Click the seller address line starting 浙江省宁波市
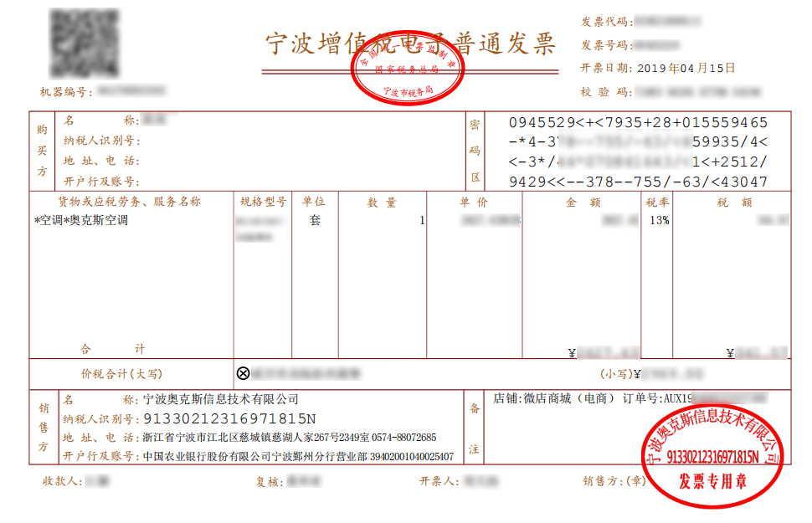812x523 pixels. (x=289, y=438)
